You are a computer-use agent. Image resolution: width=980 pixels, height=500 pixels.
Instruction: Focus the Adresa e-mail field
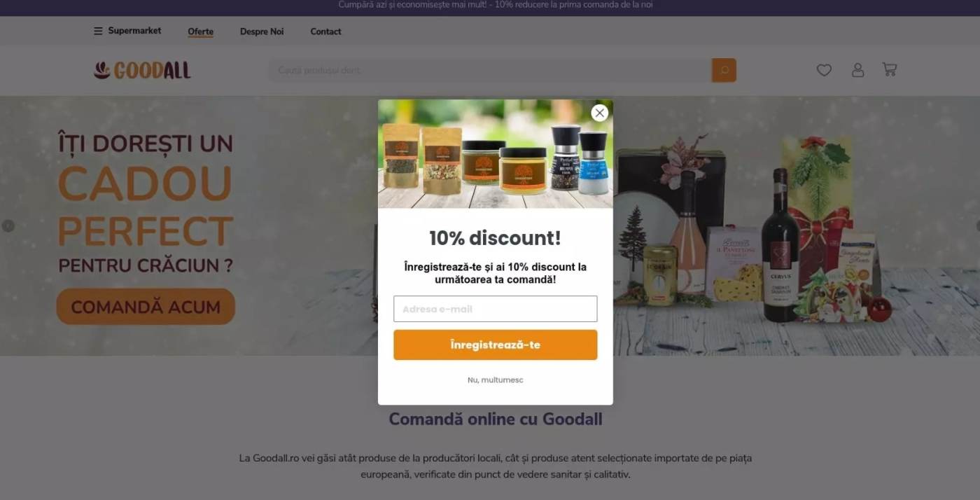click(x=495, y=309)
